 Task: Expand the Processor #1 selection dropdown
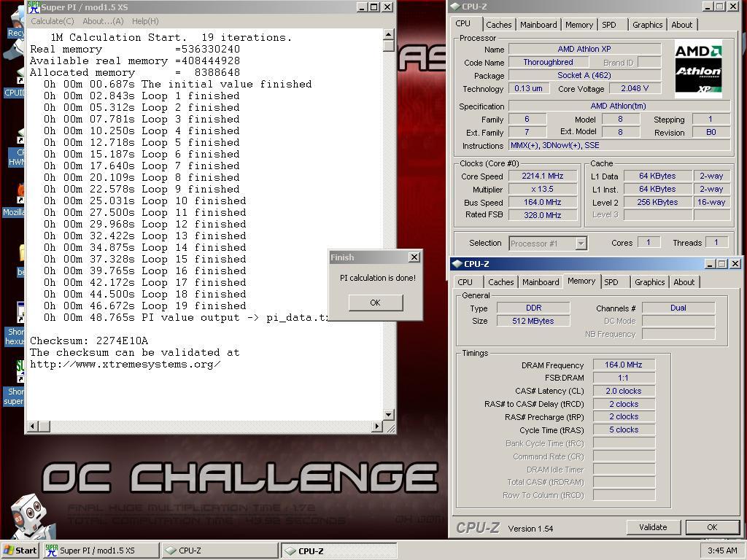tap(581, 244)
